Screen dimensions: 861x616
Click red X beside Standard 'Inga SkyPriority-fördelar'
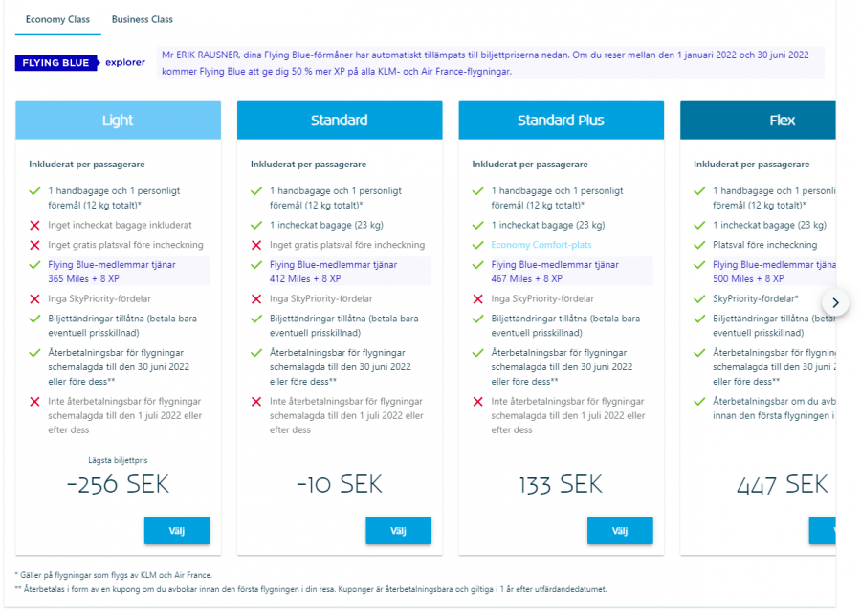[256, 299]
